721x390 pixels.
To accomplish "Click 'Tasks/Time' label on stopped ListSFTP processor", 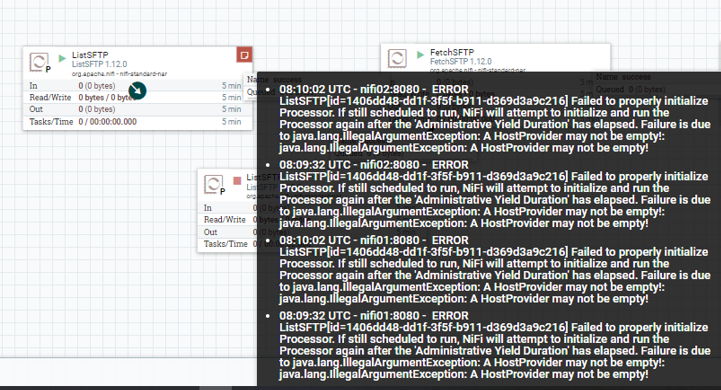I will 226,244.
